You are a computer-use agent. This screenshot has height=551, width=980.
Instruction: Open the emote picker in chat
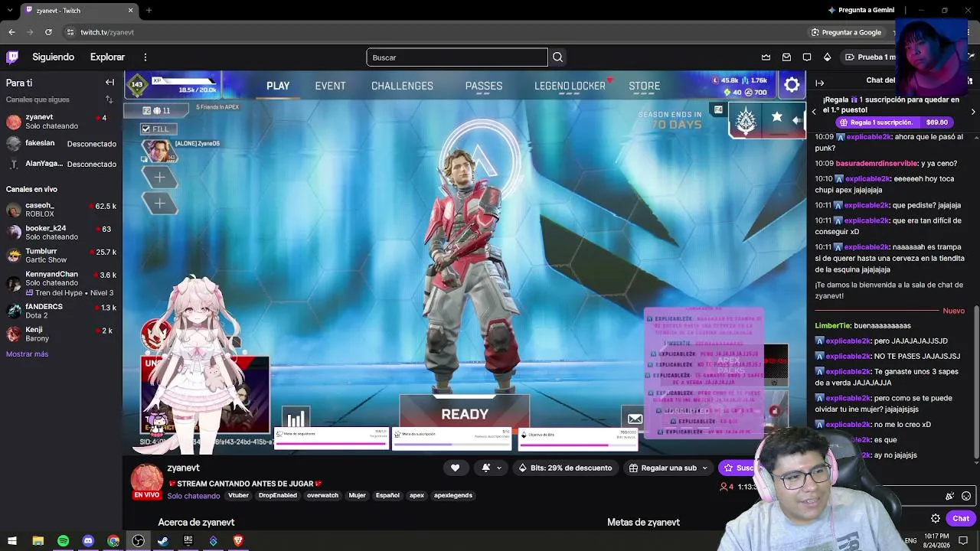click(x=966, y=496)
